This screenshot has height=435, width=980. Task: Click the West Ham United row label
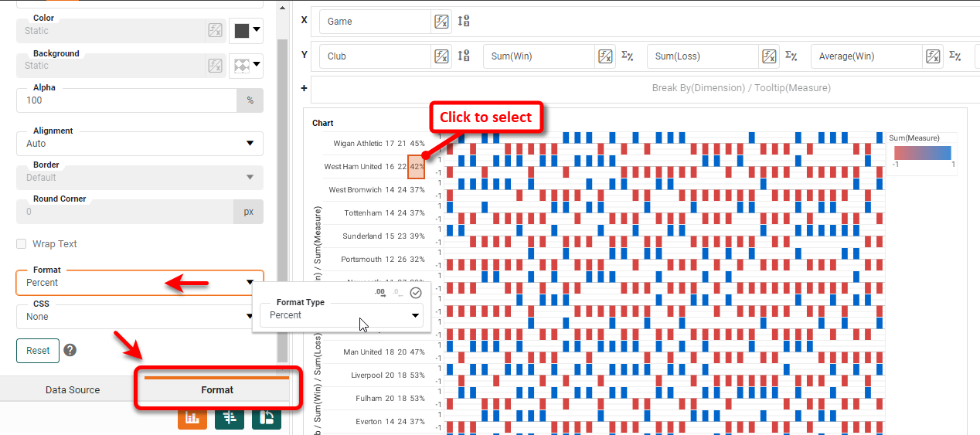coord(353,167)
